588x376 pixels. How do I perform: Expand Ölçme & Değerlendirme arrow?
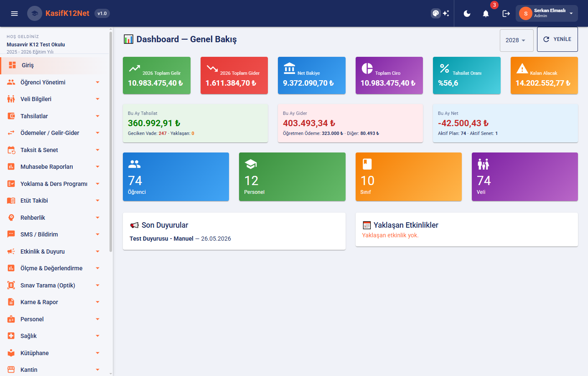pos(97,268)
